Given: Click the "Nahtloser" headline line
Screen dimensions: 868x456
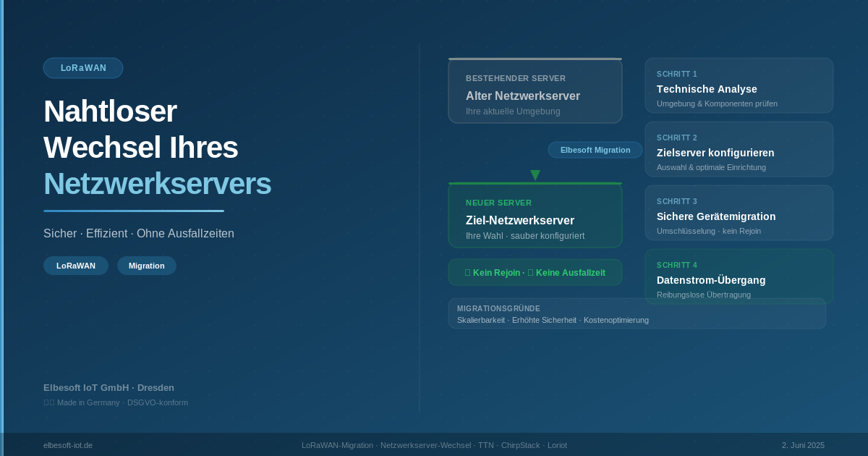Looking at the screenshot, I should (x=110, y=111).
